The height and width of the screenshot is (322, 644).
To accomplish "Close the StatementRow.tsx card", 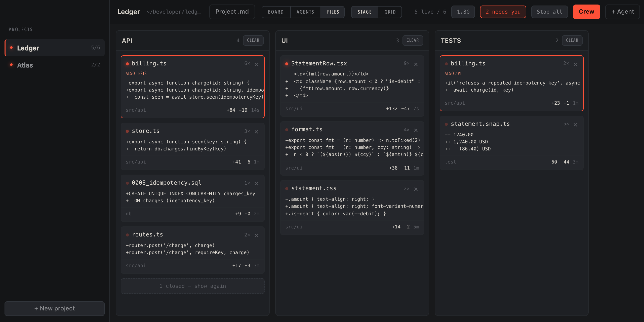I will (x=416, y=64).
